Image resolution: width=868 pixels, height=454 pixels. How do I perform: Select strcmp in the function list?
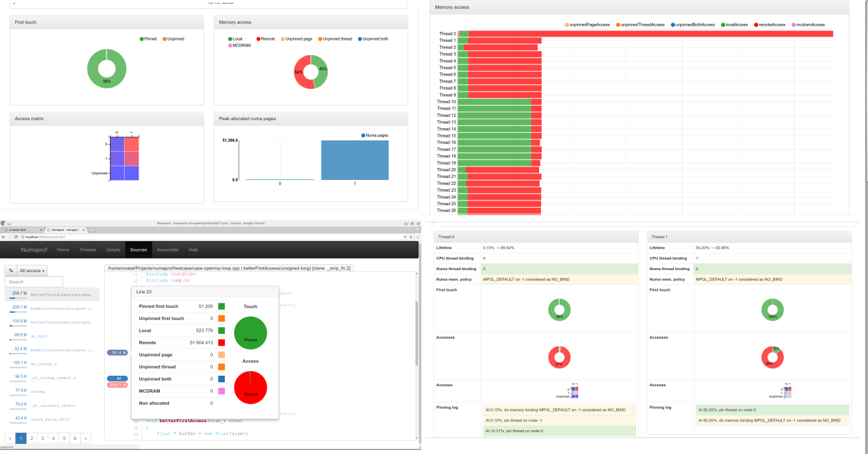click(x=38, y=391)
